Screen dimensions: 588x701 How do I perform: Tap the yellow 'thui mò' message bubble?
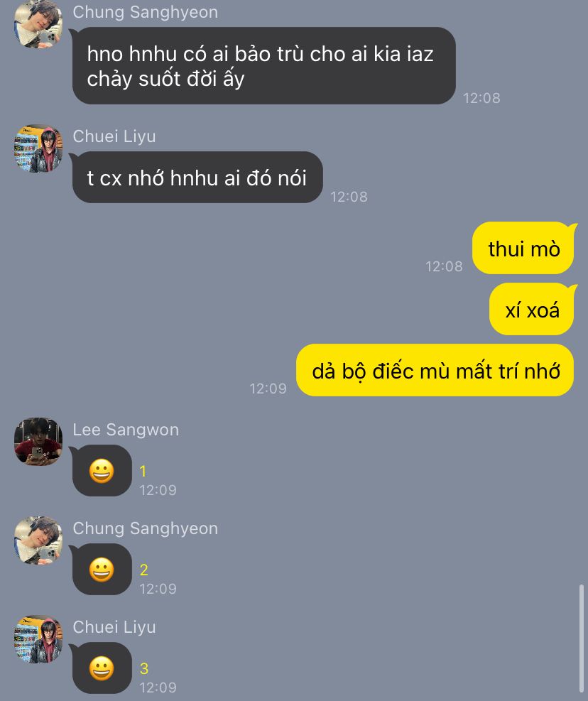pyautogui.click(x=523, y=248)
